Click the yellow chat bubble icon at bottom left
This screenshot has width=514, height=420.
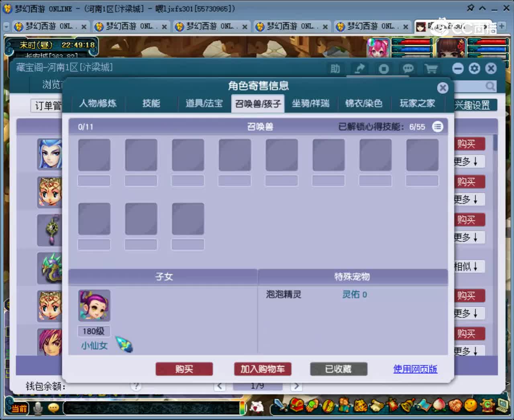pos(53,408)
